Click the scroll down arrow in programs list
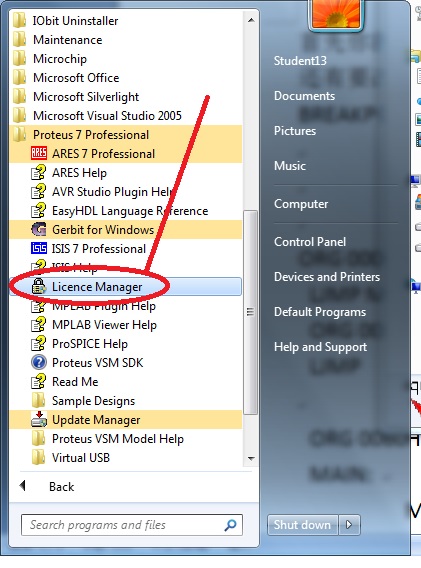Screen dimensions: 421x568 pos(251,459)
